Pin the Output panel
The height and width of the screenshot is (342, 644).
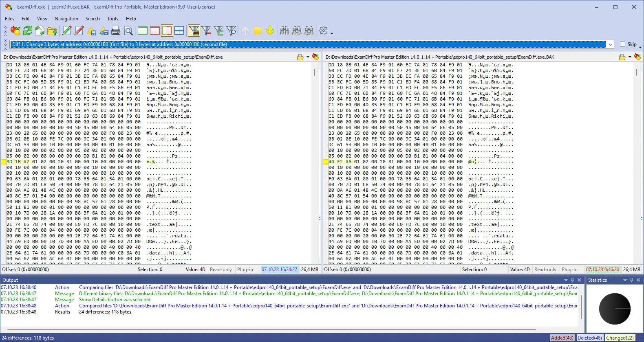tap(573, 280)
